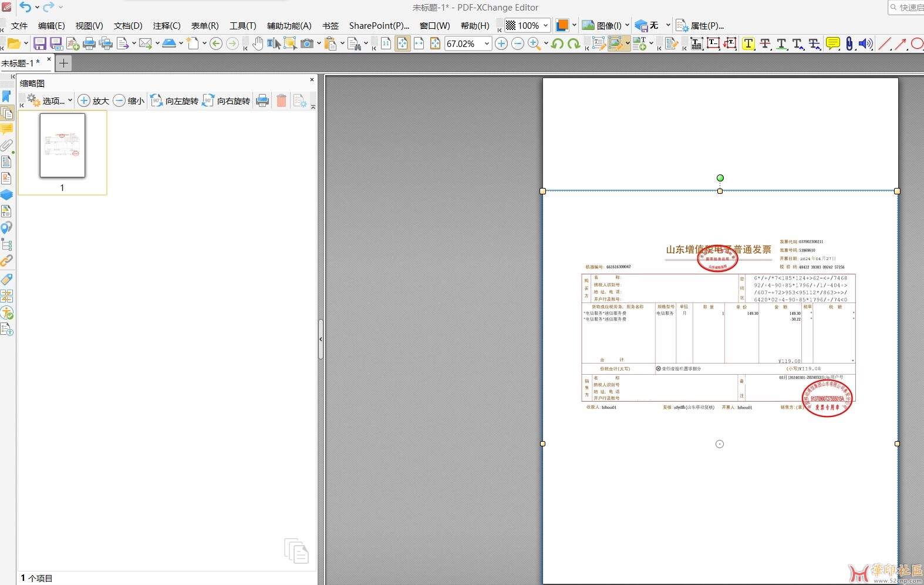Click 向左旋转 rotate left button
Viewport: 924px width, 585px height.
point(175,100)
